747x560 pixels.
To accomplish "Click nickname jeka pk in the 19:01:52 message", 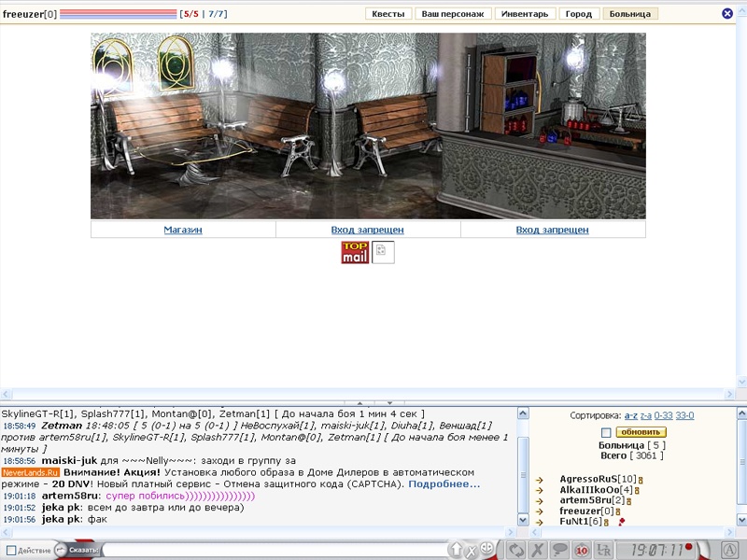I will pyautogui.click(x=61, y=507).
